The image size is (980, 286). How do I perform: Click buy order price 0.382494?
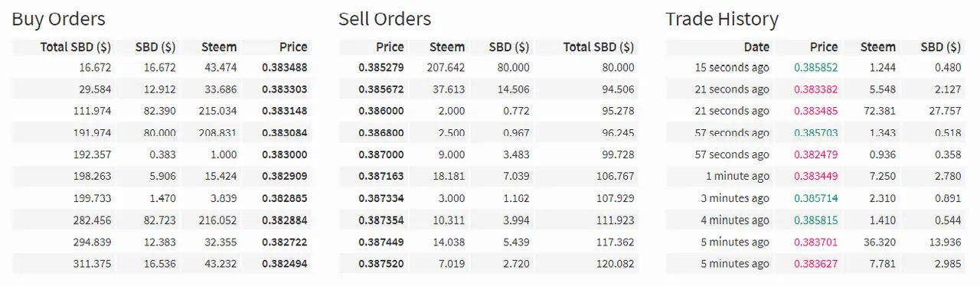[x=284, y=264]
